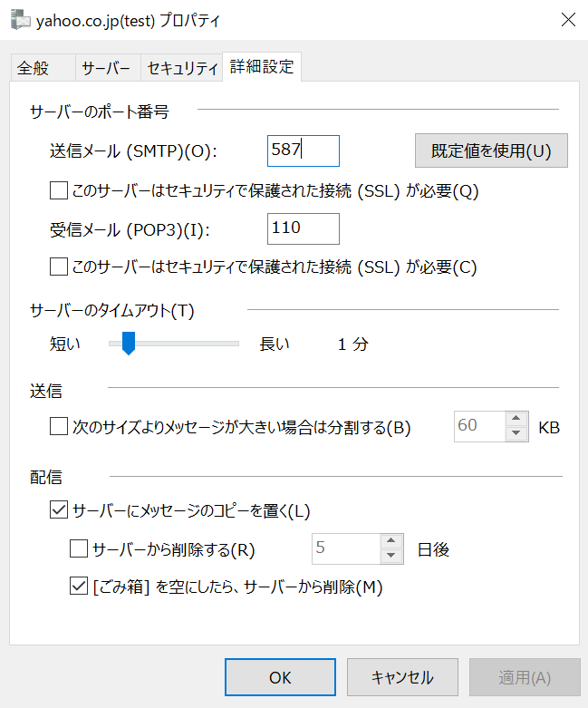Uncheck leave copy of messages on server

59,510
